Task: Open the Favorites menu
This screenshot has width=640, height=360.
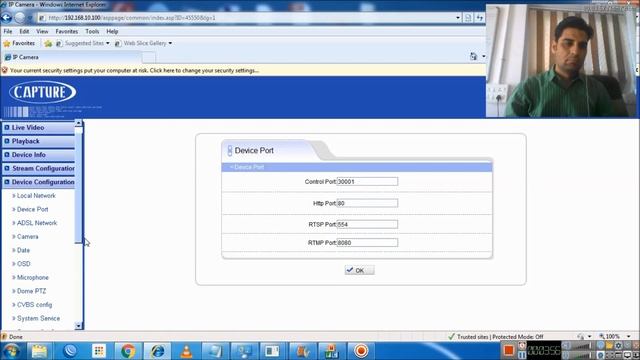Action: click(x=67, y=31)
